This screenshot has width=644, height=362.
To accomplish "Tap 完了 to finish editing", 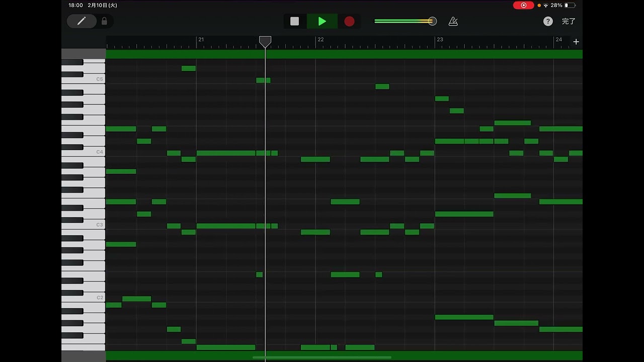I will pyautogui.click(x=569, y=21).
